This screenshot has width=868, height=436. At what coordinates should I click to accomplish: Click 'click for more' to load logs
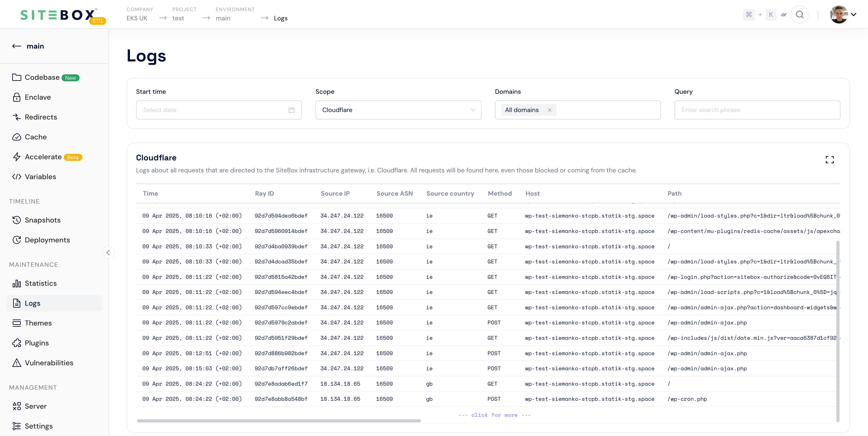[494, 415]
